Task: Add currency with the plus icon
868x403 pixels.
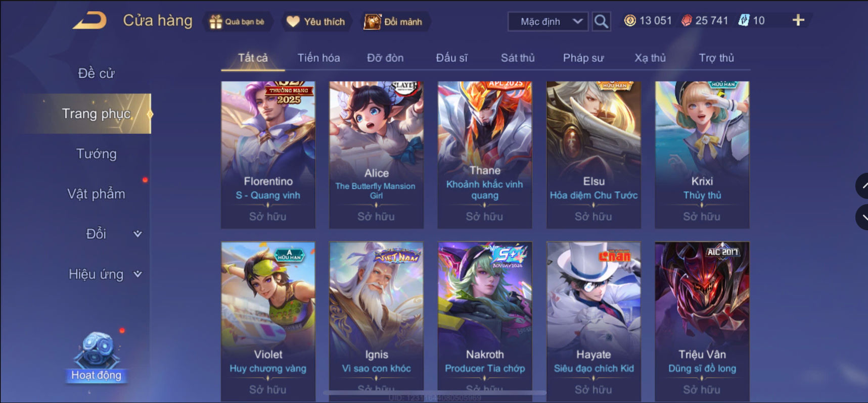Action: point(798,20)
